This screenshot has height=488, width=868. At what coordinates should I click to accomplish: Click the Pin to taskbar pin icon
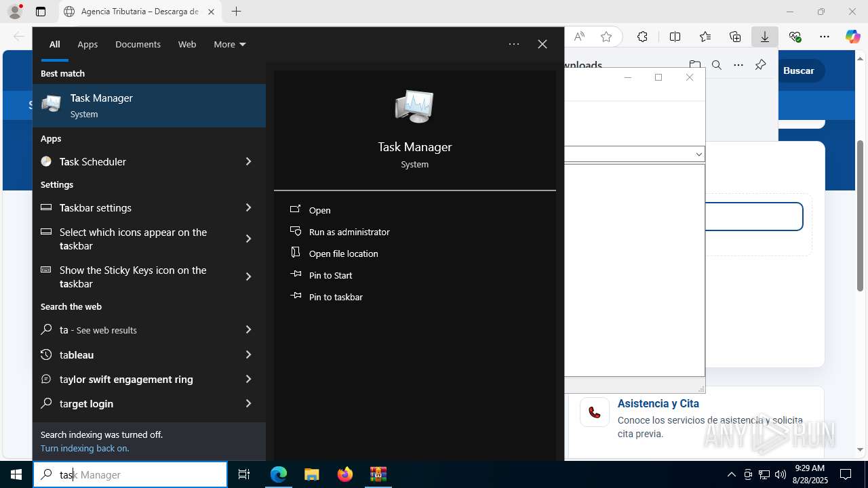[x=295, y=296]
